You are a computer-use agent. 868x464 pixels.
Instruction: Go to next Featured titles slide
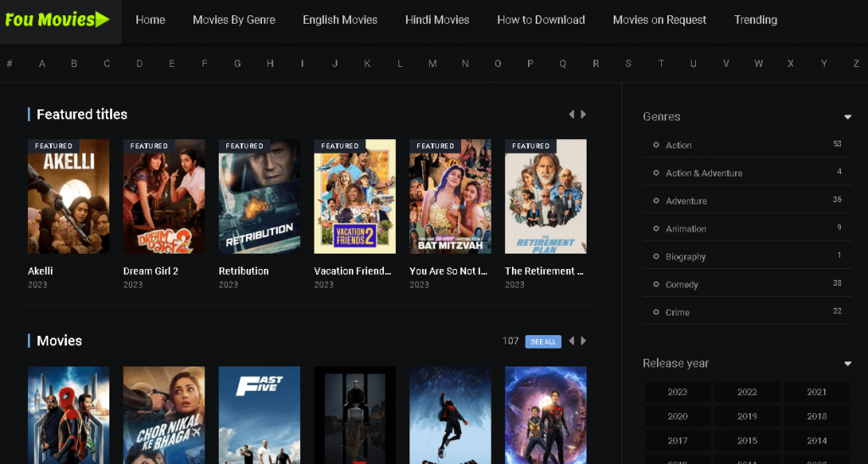pos(583,115)
